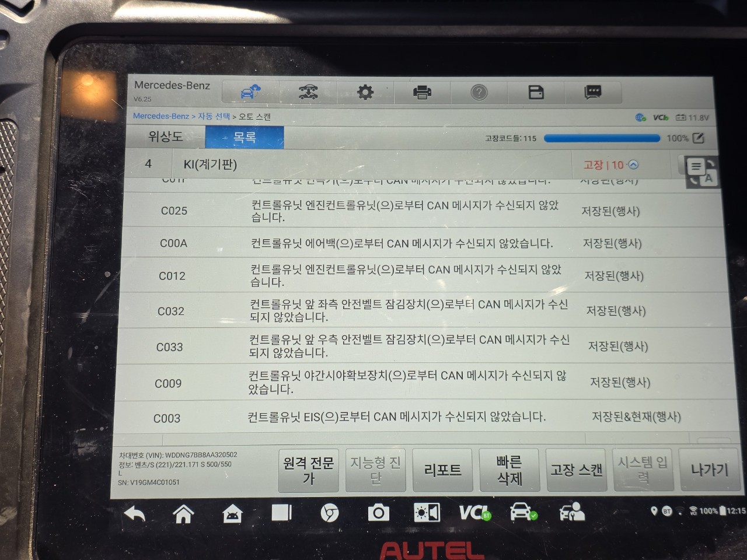Open settings gear in top toolbar
Image resolution: width=747 pixels, height=560 pixels.
coord(365,92)
